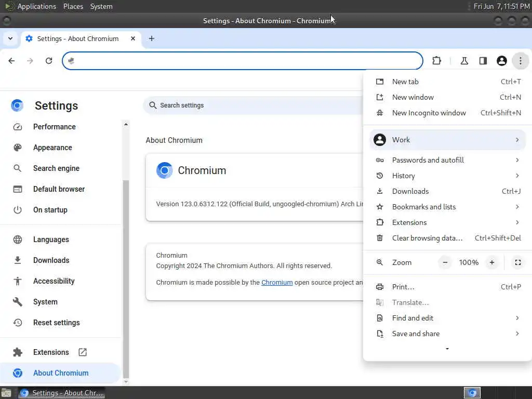Viewport: 532px width, 399px height.
Task: Open the Applications menu in top panel
Action: pos(37,6)
